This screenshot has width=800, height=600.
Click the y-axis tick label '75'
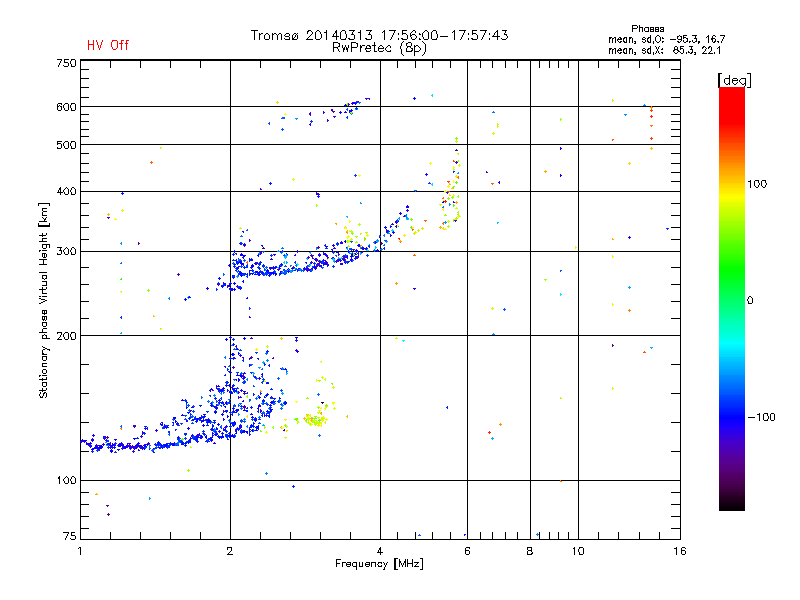pos(70,536)
